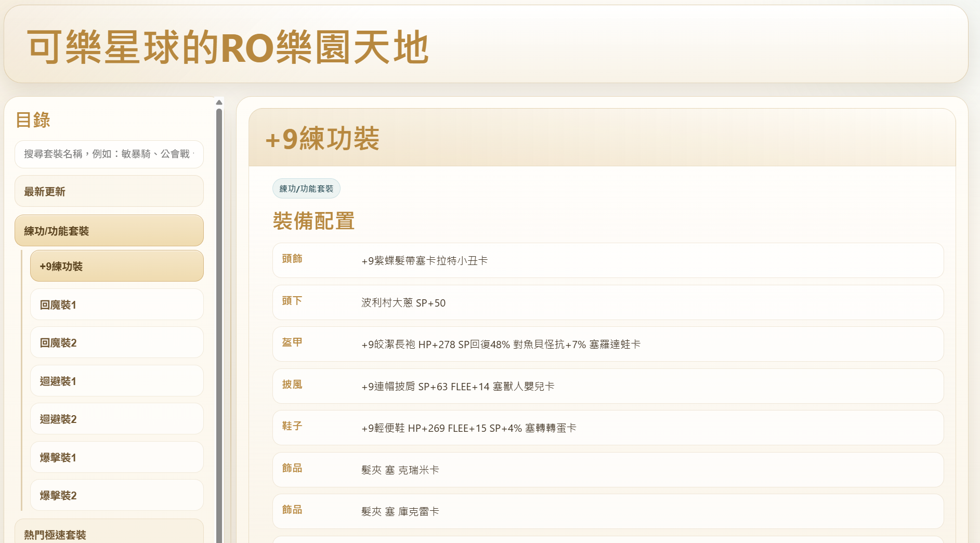
Task: Click the 盔甲 equipment row
Action: click(607, 344)
